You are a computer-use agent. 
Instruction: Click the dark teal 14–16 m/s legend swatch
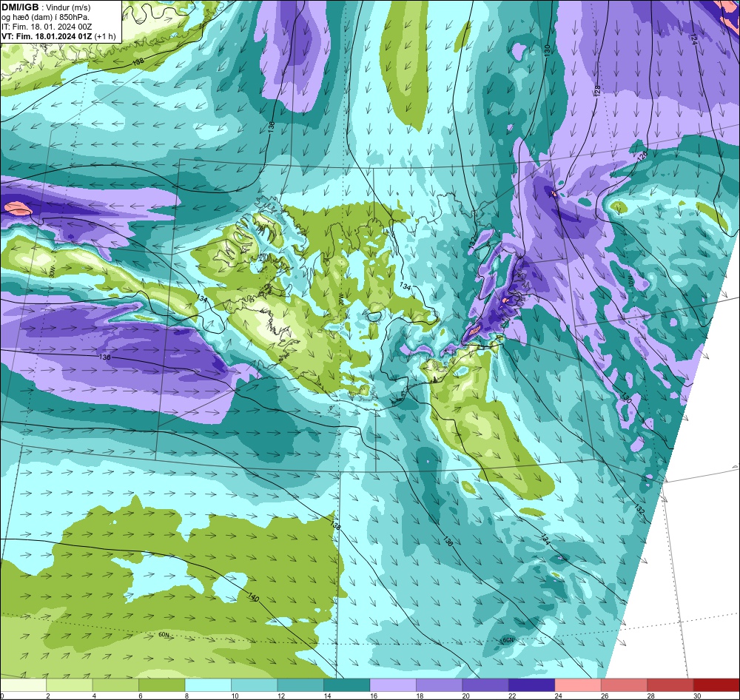click(x=347, y=685)
